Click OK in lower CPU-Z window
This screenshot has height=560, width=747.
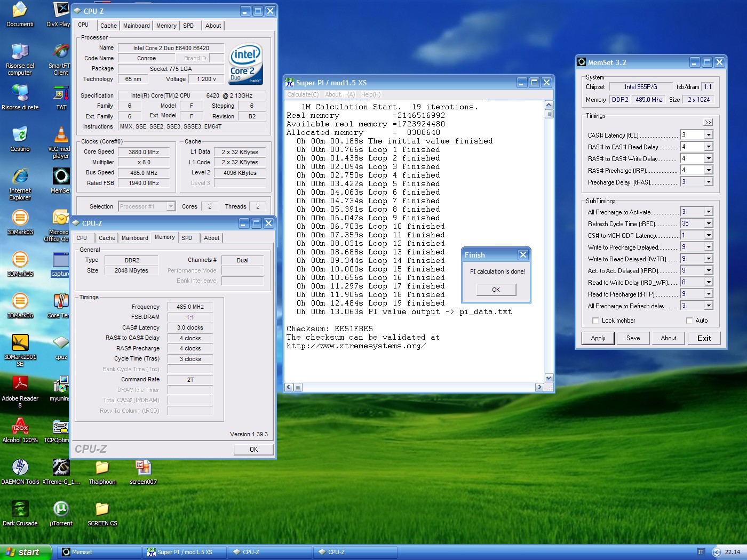253,450
